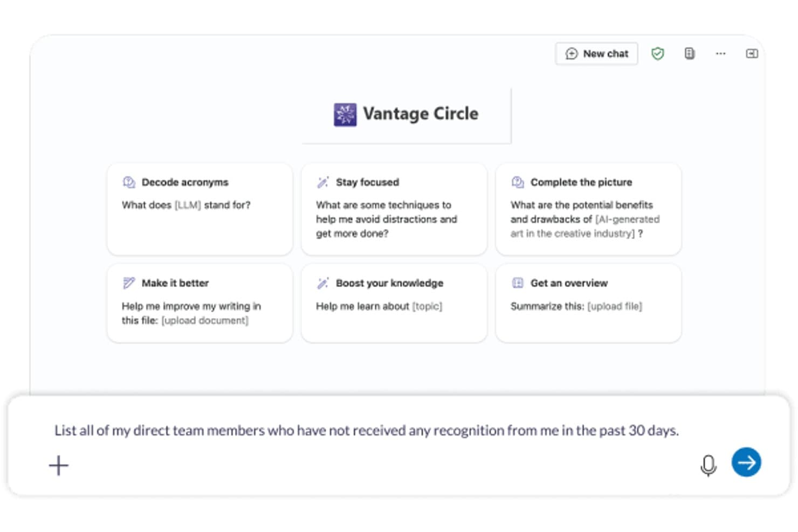Click the Vantage Circle logo icon
This screenshot has height=532, width=798.
click(345, 114)
